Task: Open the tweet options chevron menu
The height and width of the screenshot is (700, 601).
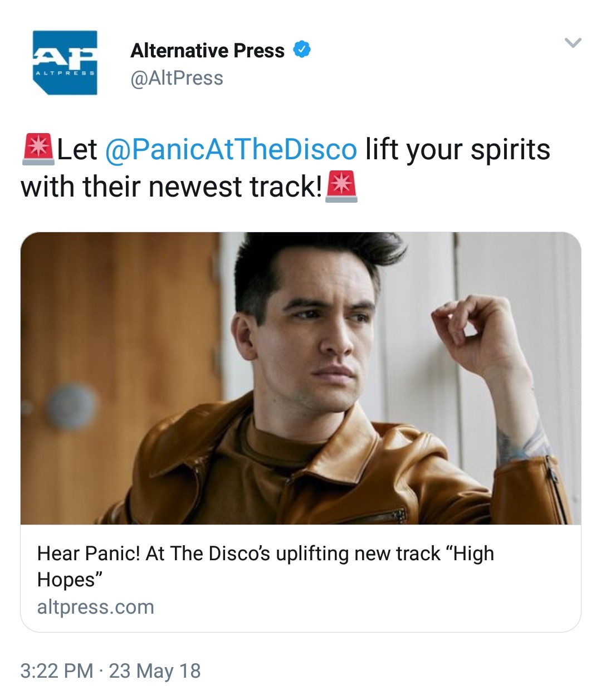Action: coord(573,43)
